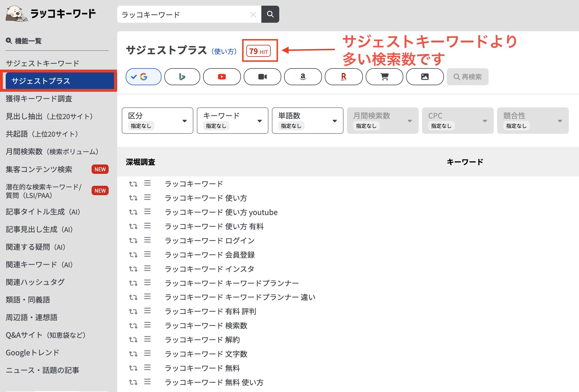Toggle the Rakuten search source button
Screen dimensions: 579x392
344,77
